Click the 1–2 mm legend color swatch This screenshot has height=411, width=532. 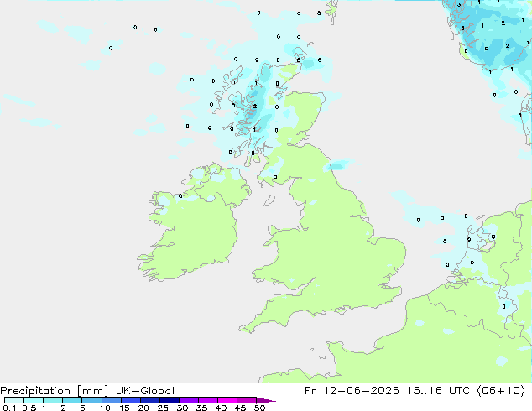[53, 400]
